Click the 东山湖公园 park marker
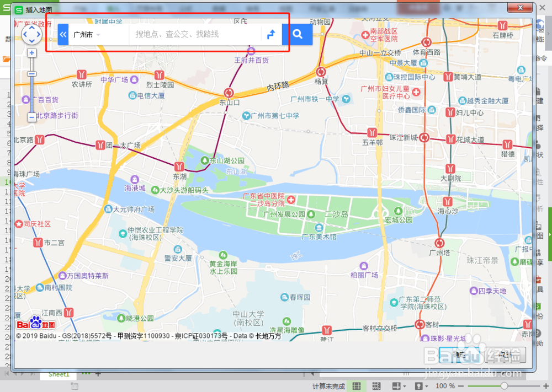552x392 pixels. [205, 160]
